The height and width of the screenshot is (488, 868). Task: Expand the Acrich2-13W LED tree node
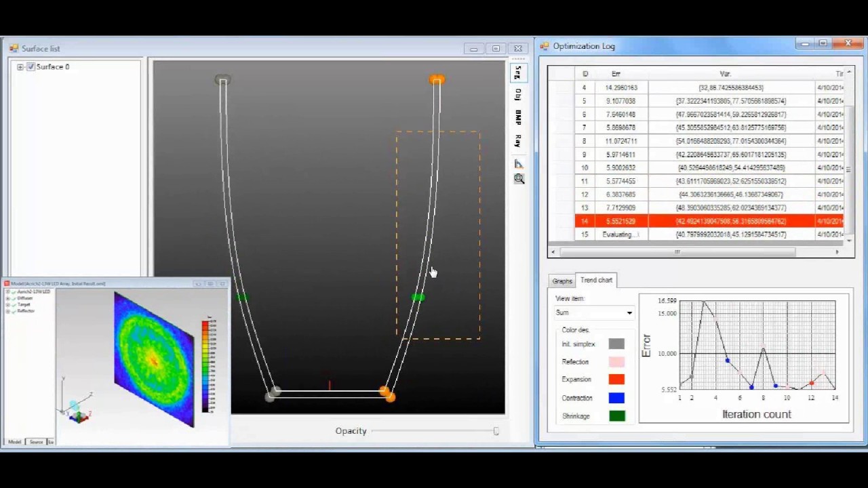7,291
